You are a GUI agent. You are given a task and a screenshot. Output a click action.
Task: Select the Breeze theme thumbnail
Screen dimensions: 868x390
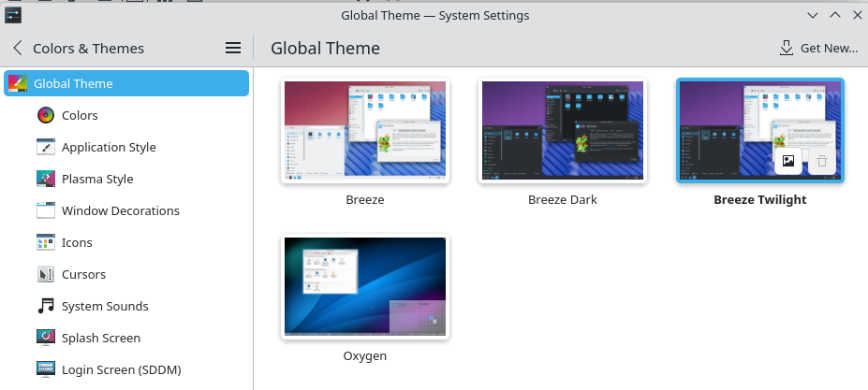click(365, 131)
